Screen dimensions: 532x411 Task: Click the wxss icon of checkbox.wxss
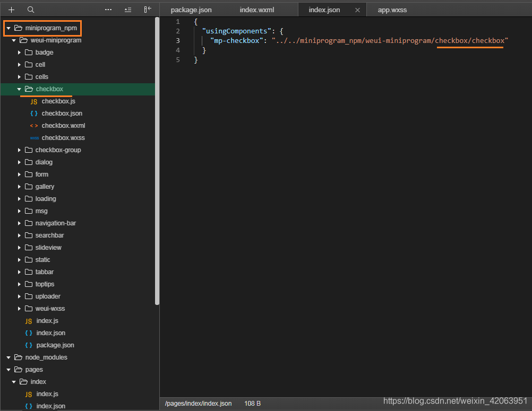[x=35, y=138]
